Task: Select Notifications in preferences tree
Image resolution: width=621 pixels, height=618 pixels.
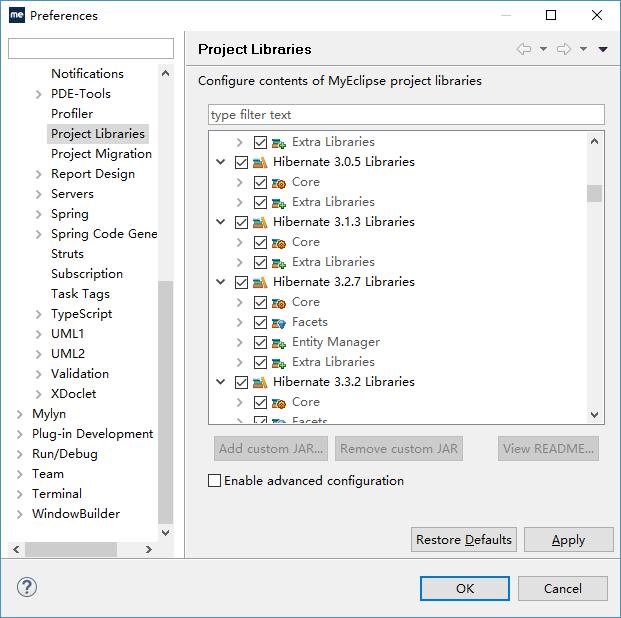Action: click(x=88, y=74)
